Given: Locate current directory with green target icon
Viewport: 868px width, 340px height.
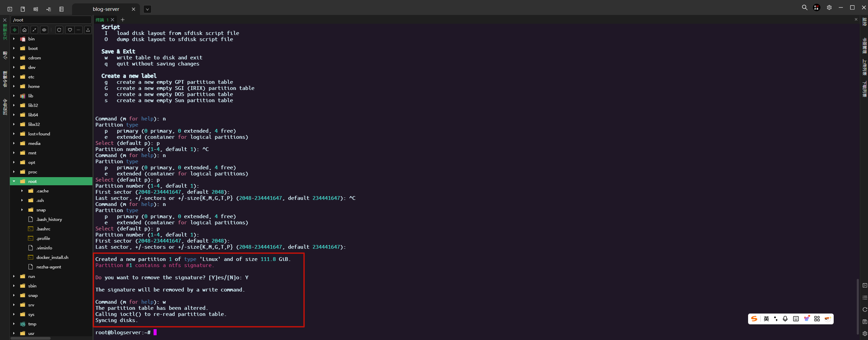Looking at the screenshot, I should click(15, 30).
